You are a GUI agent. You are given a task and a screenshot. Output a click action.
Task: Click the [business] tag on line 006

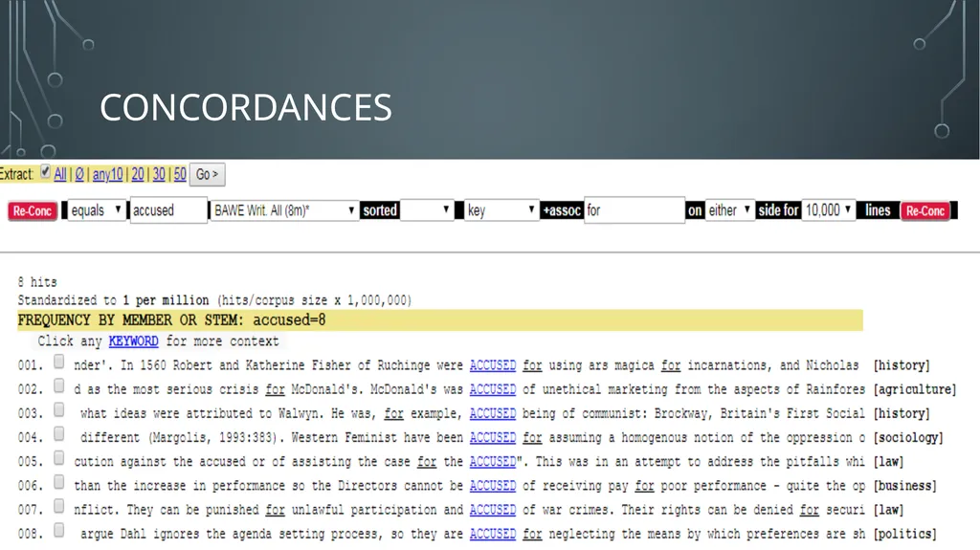point(905,486)
